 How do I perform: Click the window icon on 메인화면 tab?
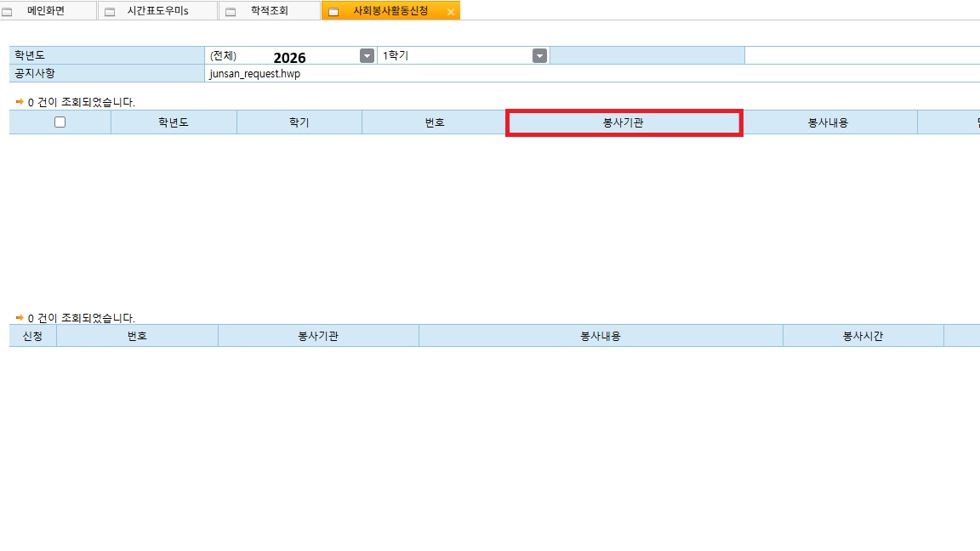tap(8, 12)
